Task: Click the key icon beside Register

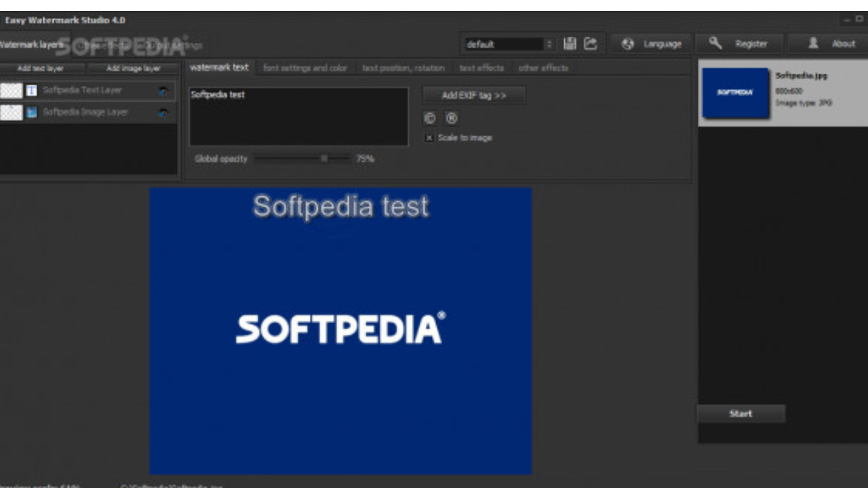Action: click(715, 44)
